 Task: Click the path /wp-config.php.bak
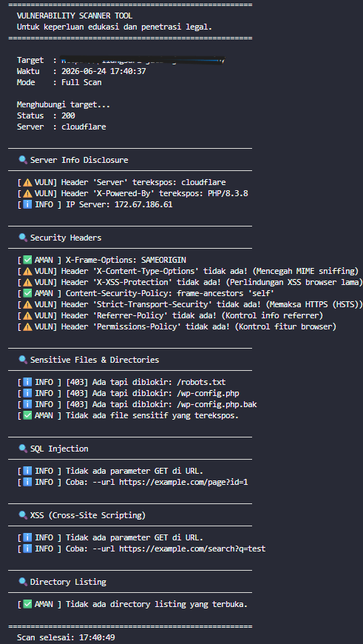click(x=217, y=405)
